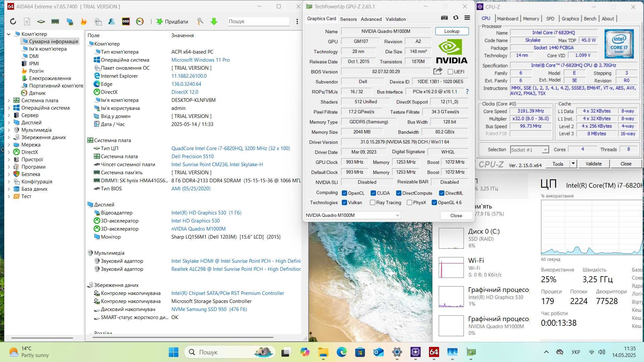Open the Microsoft Windows 11 Pro link

(x=201, y=60)
